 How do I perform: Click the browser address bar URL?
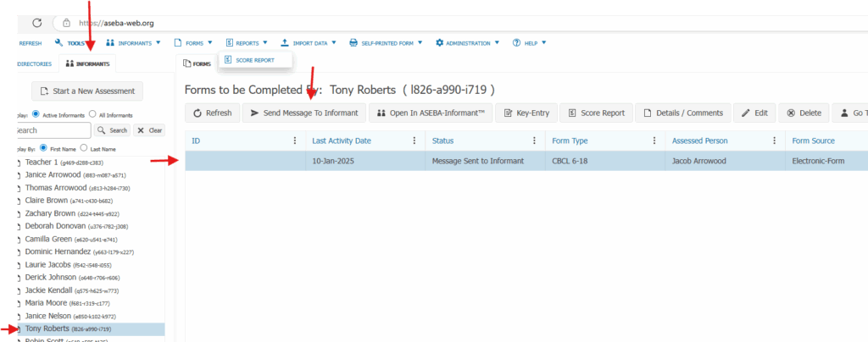[116, 23]
